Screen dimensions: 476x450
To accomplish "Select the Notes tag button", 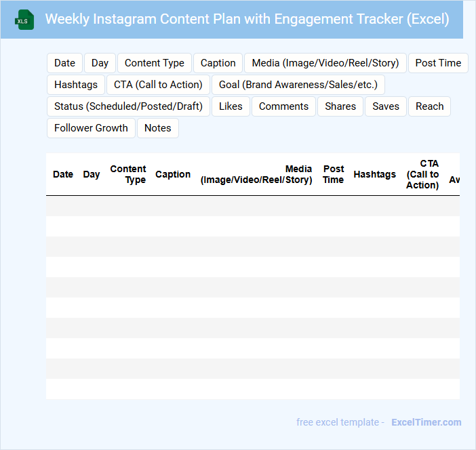I will (x=158, y=128).
